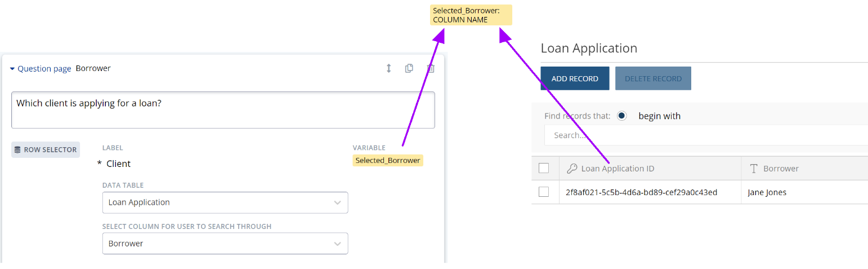This screenshot has height=269, width=868.
Task: Check the select-all checkbox in table header
Action: click(544, 168)
